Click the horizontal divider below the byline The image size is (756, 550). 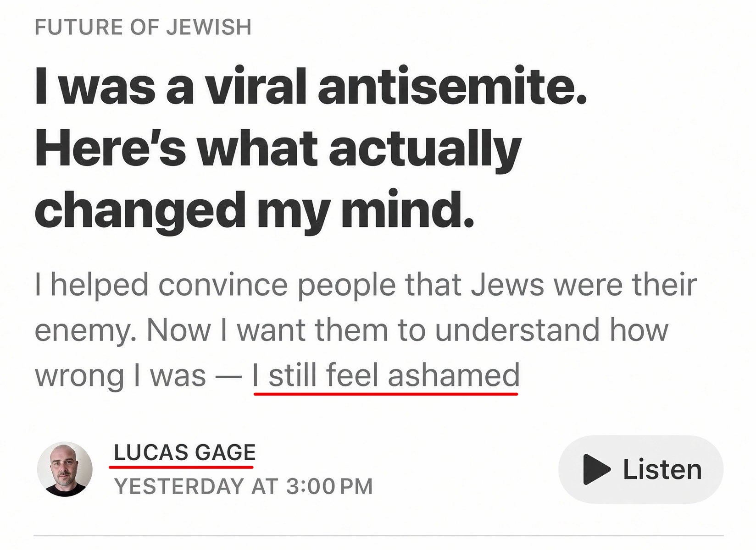(379, 535)
